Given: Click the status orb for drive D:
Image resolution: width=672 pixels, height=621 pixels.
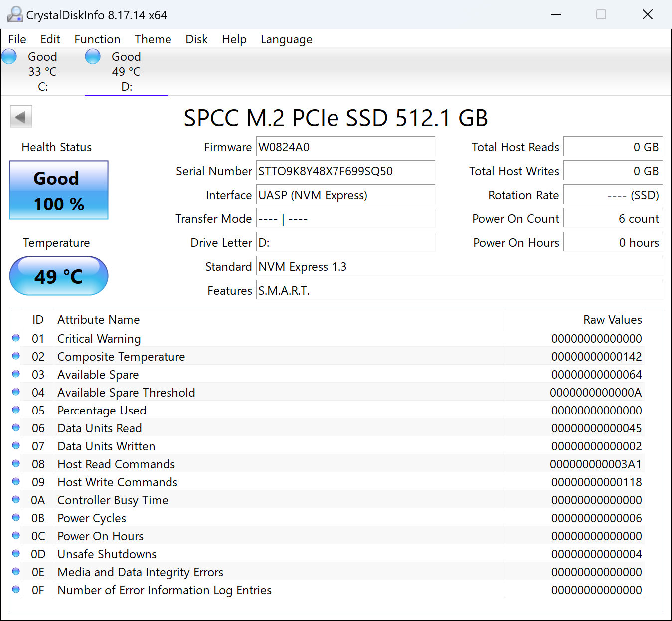Looking at the screenshot, I should tap(93, 57).
